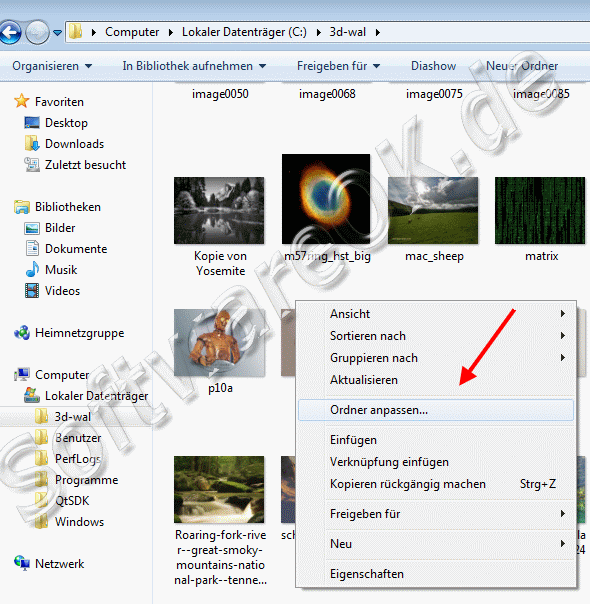Open the Neu context submenu
590x604 pixels.
[x=436, y=544]
